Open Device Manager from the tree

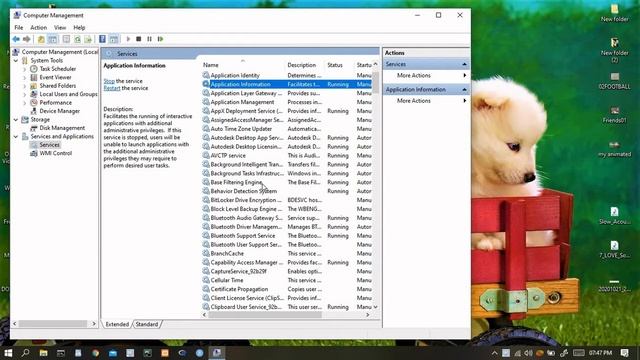coord(60,111)
